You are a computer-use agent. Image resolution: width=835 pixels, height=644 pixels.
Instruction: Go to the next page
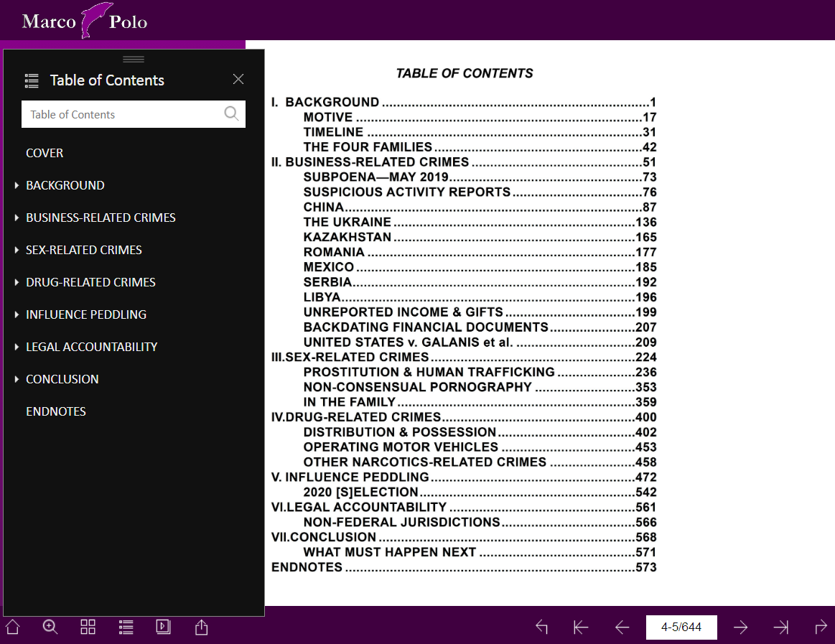coord(741,627)
